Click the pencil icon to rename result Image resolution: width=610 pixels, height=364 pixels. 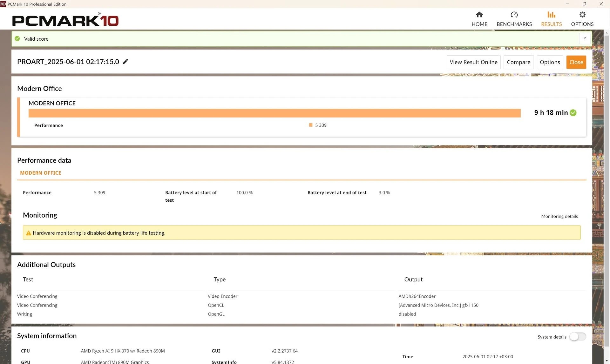pyautogui.click(x=125, y=62)
